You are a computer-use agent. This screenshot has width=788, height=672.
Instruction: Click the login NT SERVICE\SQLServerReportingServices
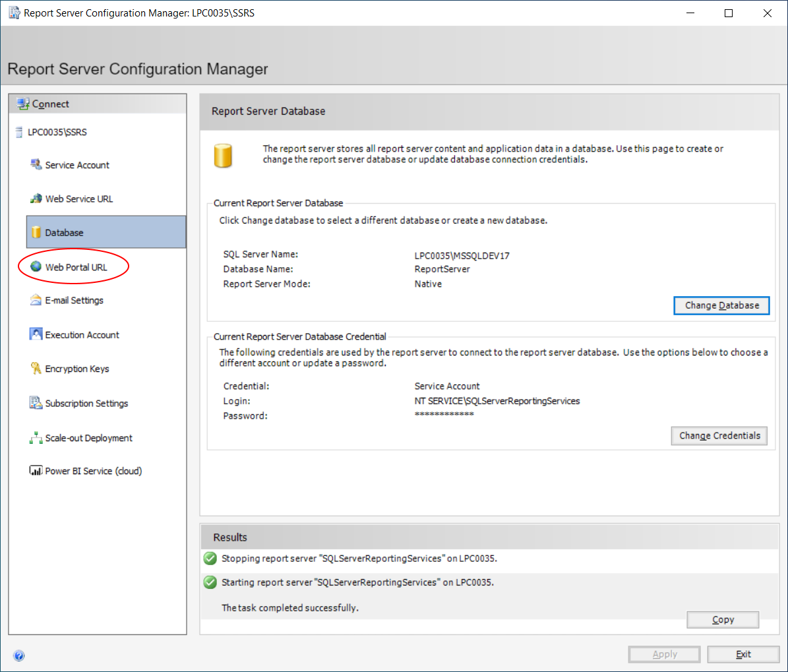click(497, 401)
